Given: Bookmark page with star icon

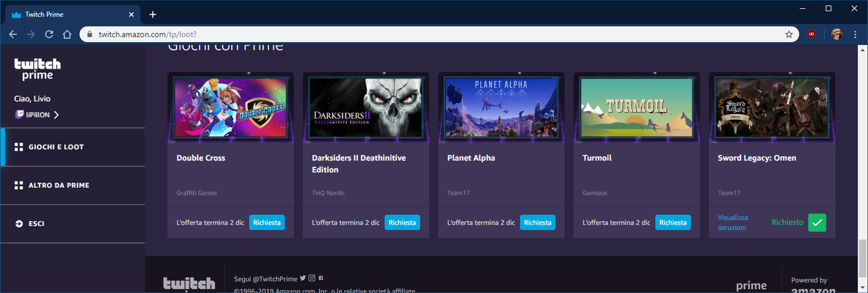Looking at the screenshot, I should 789,34.
